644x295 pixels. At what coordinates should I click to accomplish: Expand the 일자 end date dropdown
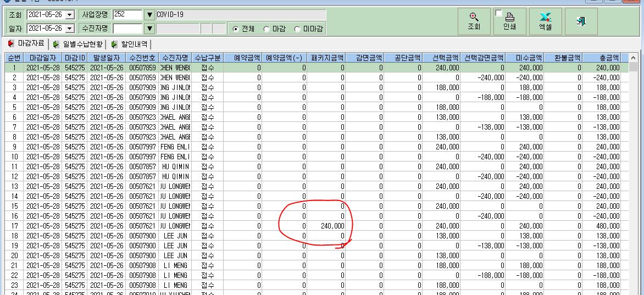tap(69, 29)
